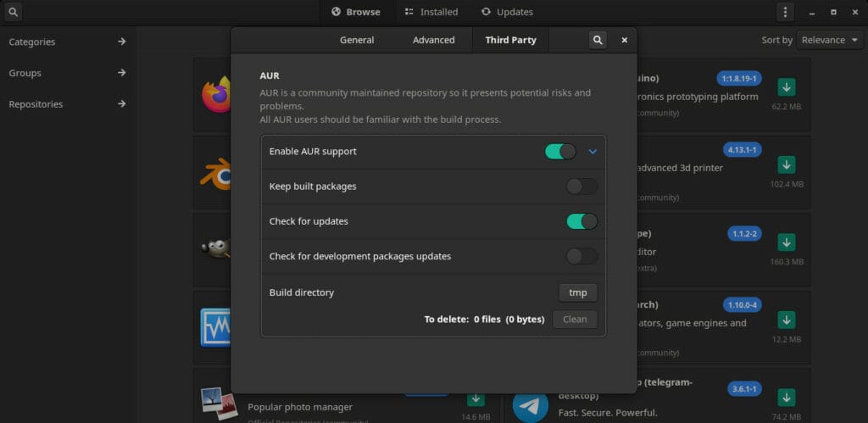Select the Third Party preferences tab
Image resolution: width=868 pixels, height=423 pixels.
pyautogui.click(x=510, y=40)
